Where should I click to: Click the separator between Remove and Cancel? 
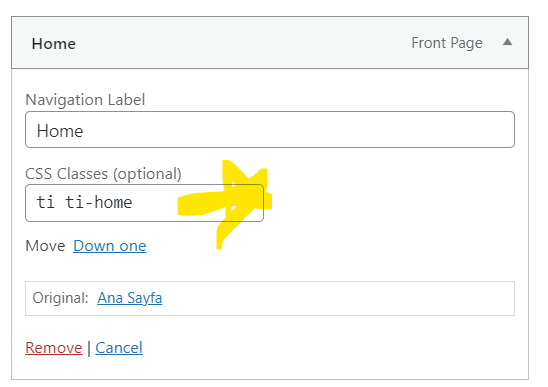click(89, 348)
